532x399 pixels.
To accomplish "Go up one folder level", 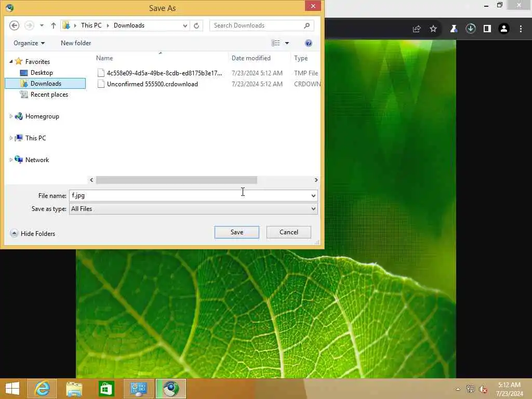I will click(54, 25).
